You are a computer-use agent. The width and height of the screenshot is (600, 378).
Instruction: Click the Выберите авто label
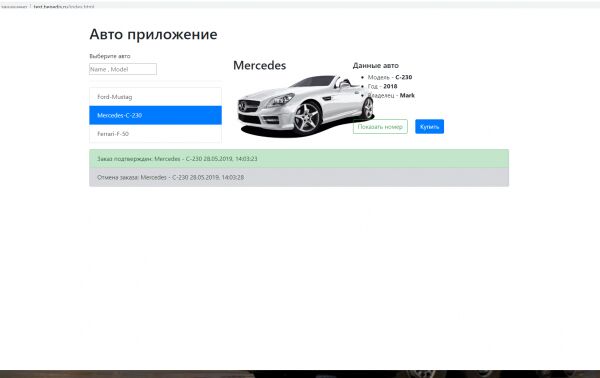[x=110, y=56]
